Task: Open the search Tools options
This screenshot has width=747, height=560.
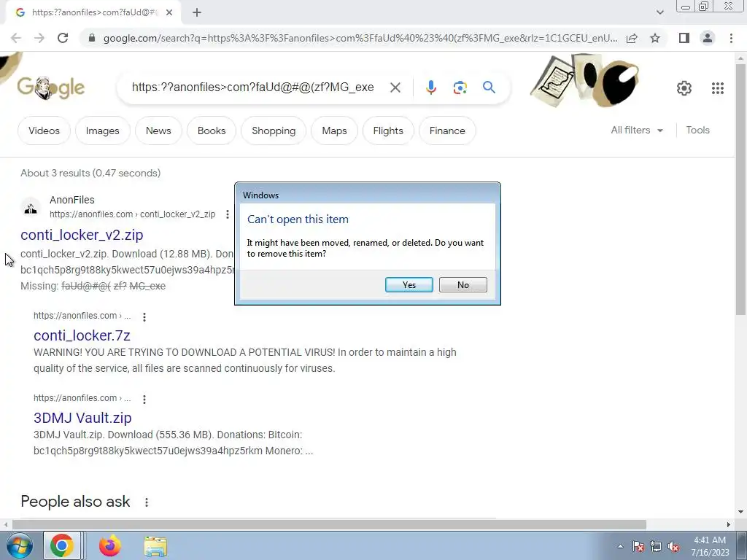Action: [x=697, y=130]
